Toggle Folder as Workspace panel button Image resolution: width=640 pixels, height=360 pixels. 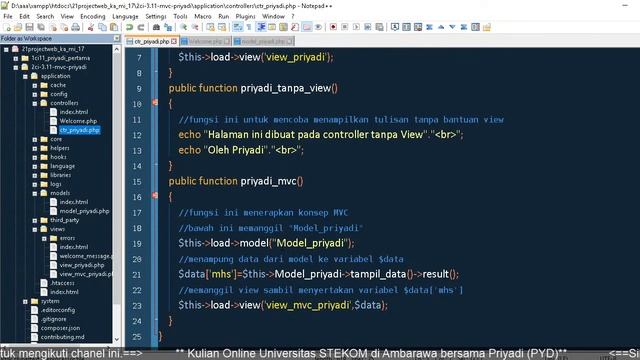307,27
